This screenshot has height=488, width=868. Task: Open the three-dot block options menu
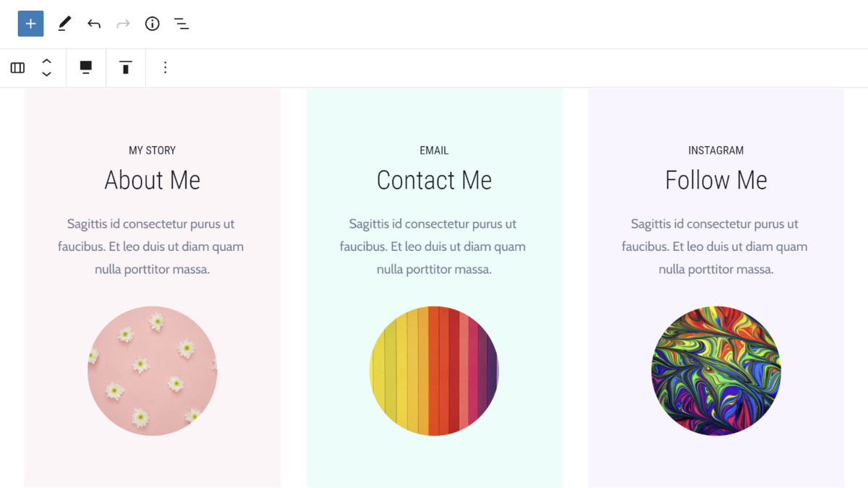pyautogui.click(x=165, y=68)
